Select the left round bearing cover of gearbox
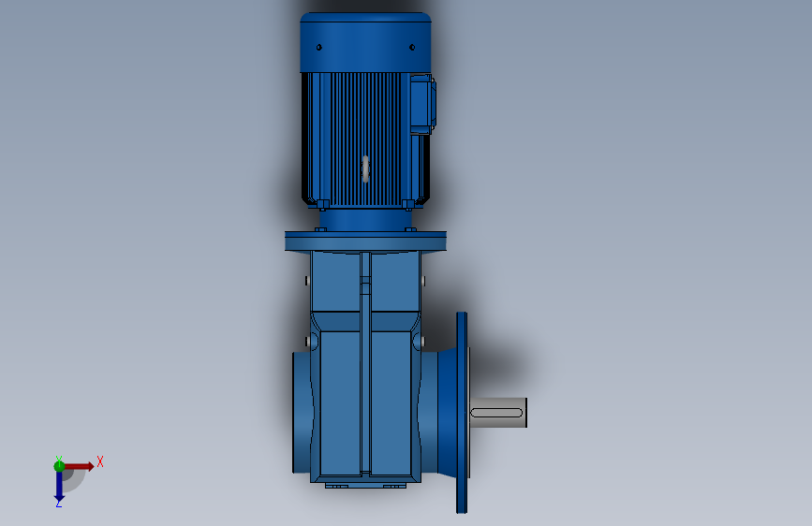Viewport: 812px width, 526px height. (303, 413)
